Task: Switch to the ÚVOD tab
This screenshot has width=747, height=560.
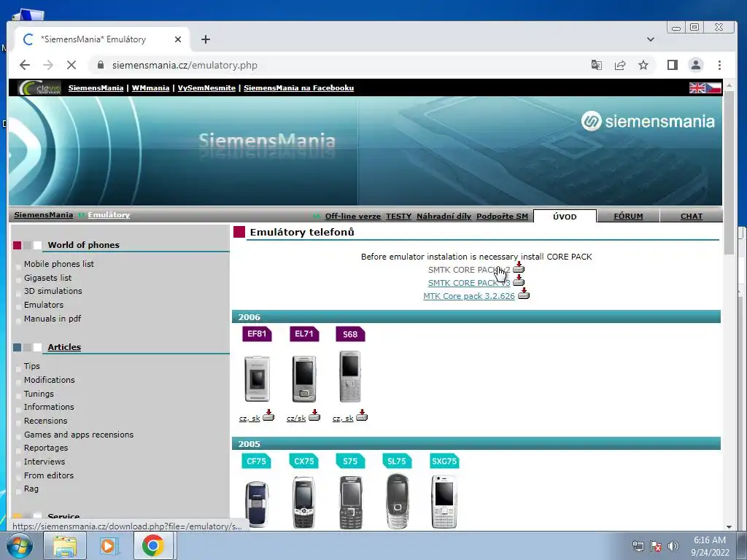Action: 565,216
